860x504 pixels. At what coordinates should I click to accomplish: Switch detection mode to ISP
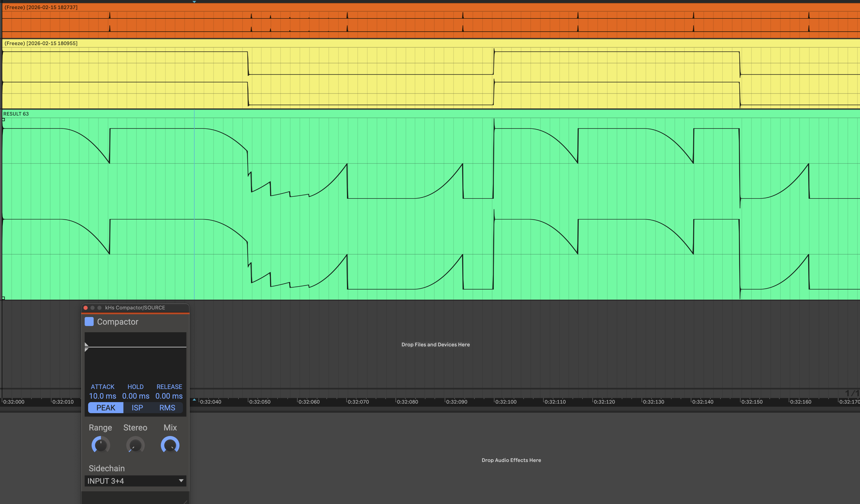coord(137,407)
